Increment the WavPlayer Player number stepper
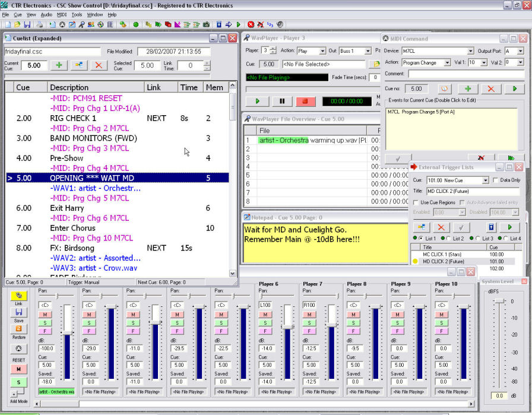 click(x=274, y=49)
